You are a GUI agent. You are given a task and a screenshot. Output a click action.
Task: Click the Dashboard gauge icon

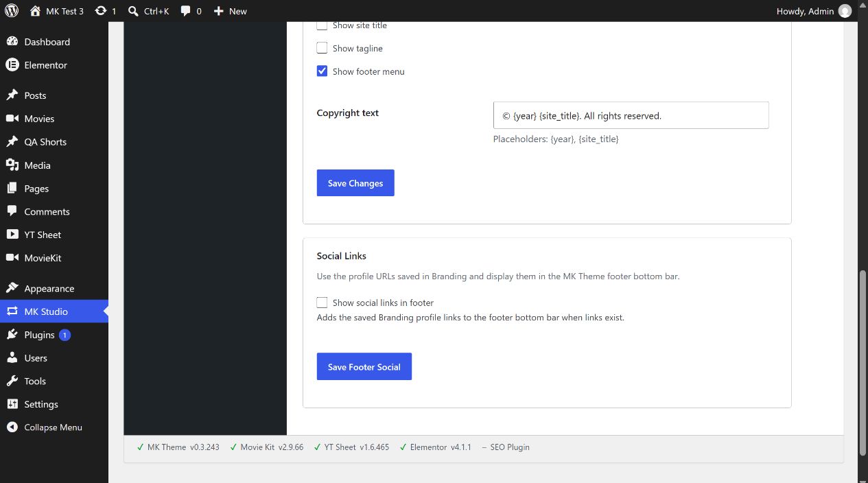12,42
